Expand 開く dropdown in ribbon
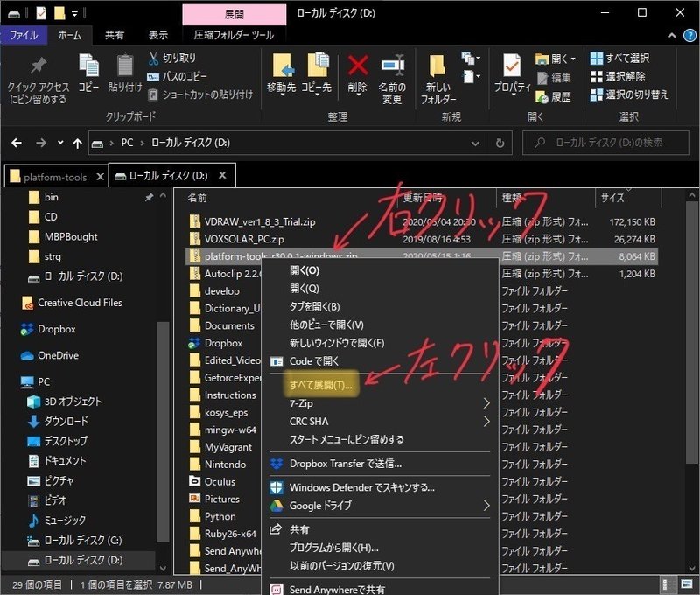Viewport: 700px width, 595px height. [573, 59]
